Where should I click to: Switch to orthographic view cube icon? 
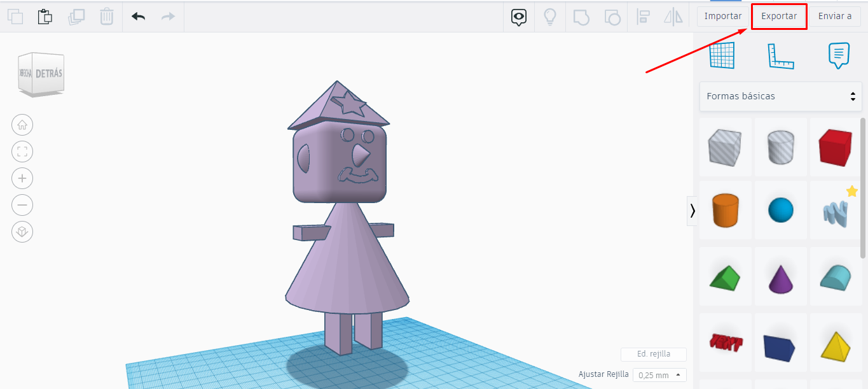coord(22,232)
